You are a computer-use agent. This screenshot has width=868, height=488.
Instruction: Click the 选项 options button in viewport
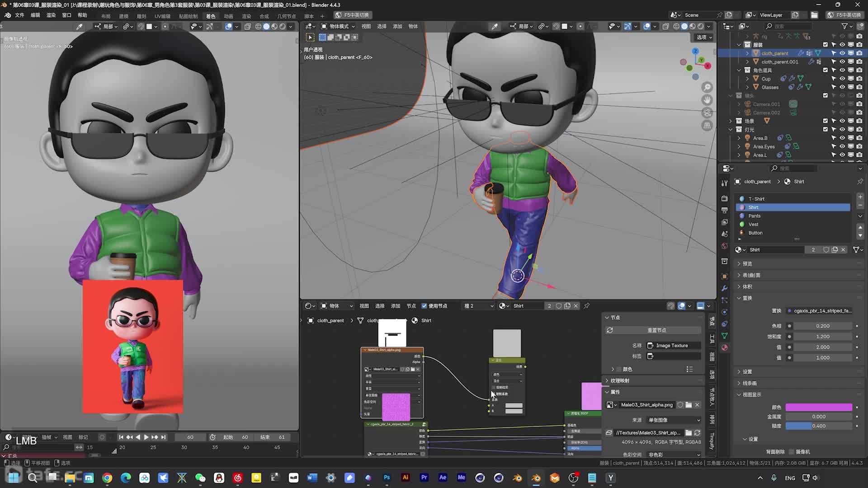click(x=704, y=37)
